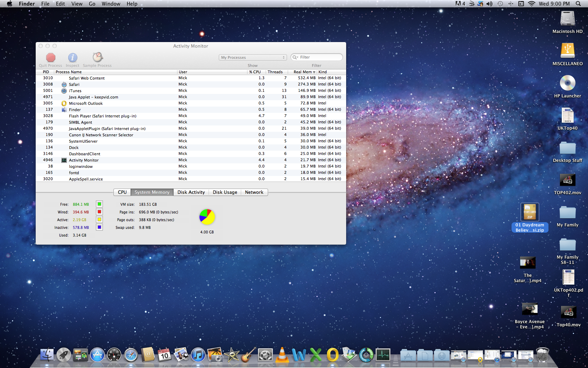Switch to the CPU tab
The width and height of the screenshot is (588, 368).
click(122, 192)
